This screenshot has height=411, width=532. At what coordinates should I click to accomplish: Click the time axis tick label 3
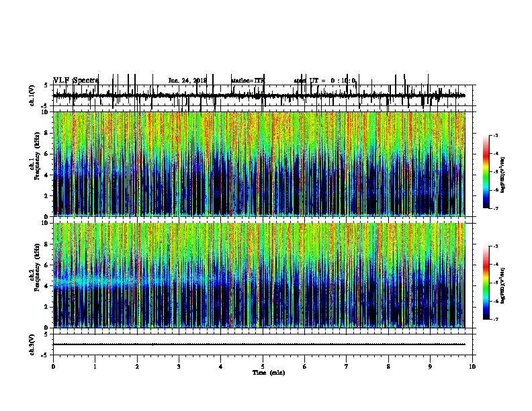[179, 366]
